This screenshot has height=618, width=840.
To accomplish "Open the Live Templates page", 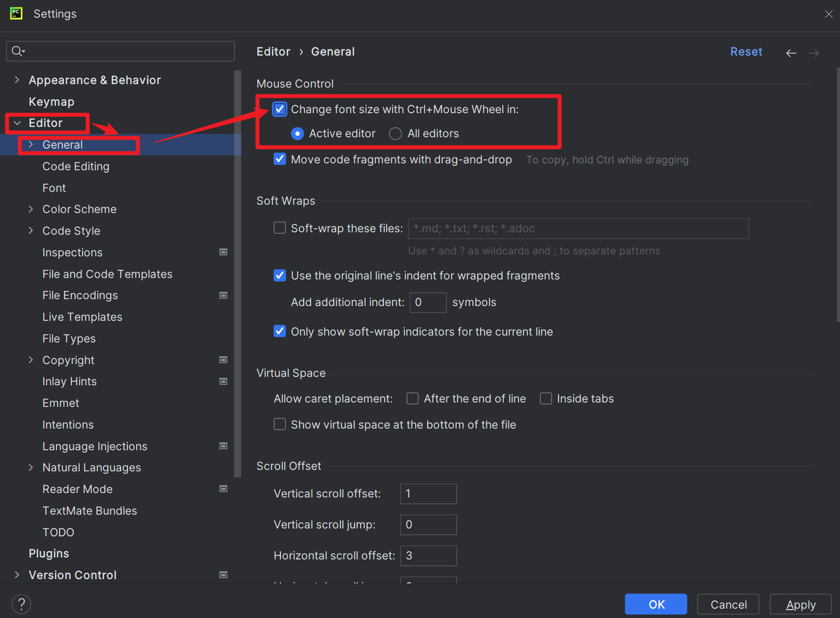I will point(82,317).
